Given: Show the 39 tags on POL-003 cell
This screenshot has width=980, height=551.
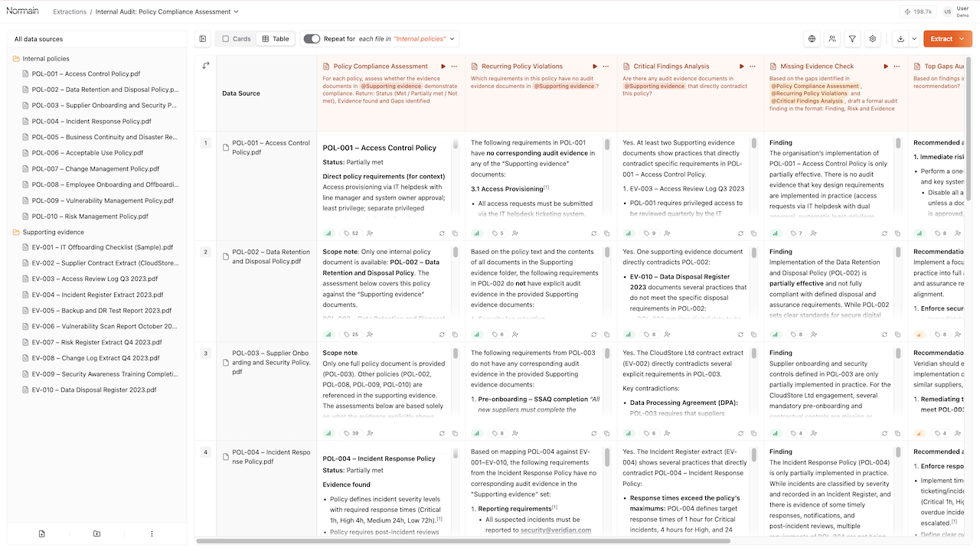Looking at the screenshot, I should 351,433.
